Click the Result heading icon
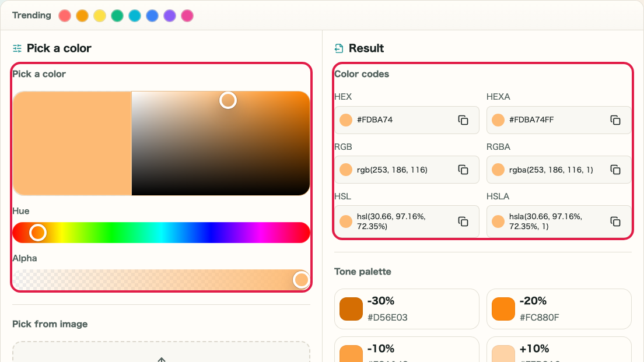Viewport: 644px width, 362px height. (339, 48)
